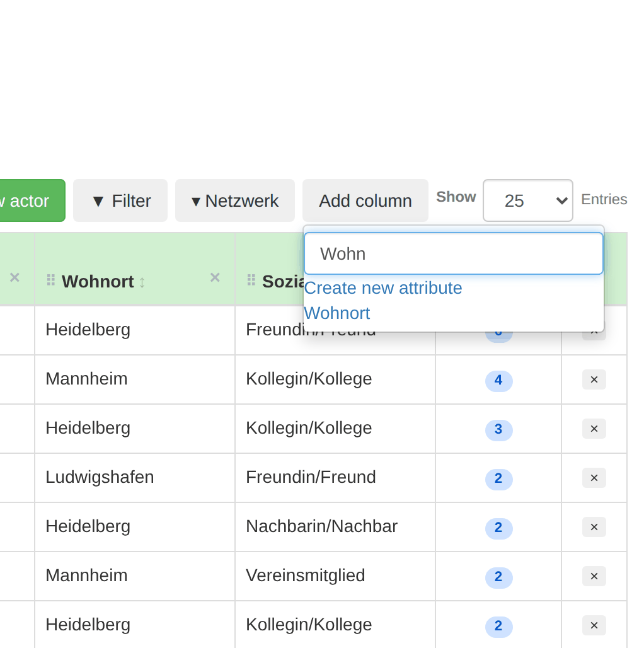The width and height of the screenshot is (644, 648).
Task: Delete the Vereinsmitglied row
Action: [x=594, y=576]
